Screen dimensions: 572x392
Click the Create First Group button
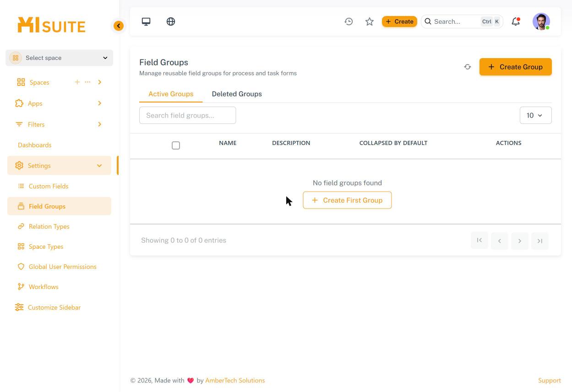(x=347, y=200)
